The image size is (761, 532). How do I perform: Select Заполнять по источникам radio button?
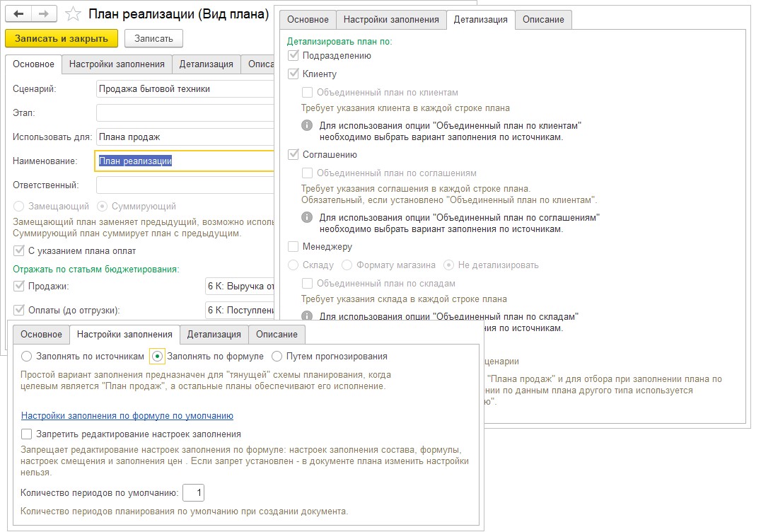(26, 357)
